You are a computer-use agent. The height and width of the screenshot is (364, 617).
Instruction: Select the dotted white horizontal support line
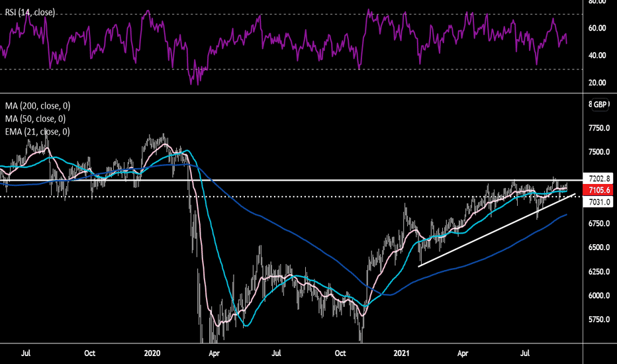click(x=291, y=197)
